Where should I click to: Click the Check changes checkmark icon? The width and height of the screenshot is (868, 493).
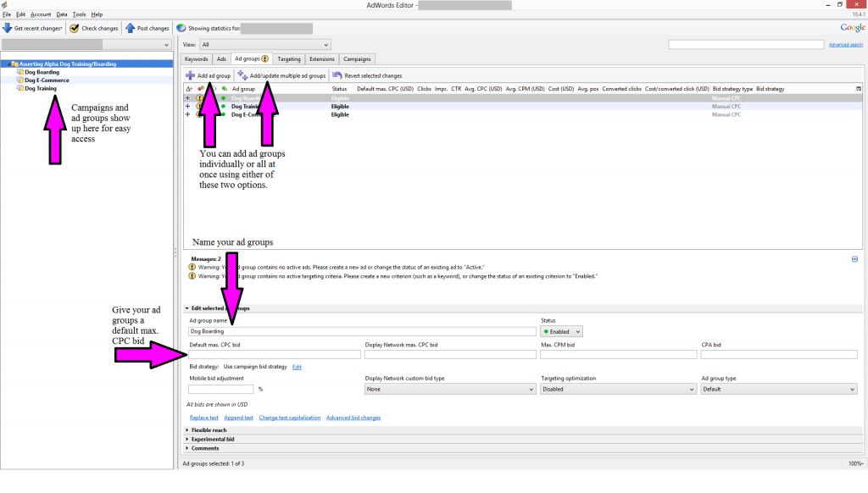click(x=75, y=28)
